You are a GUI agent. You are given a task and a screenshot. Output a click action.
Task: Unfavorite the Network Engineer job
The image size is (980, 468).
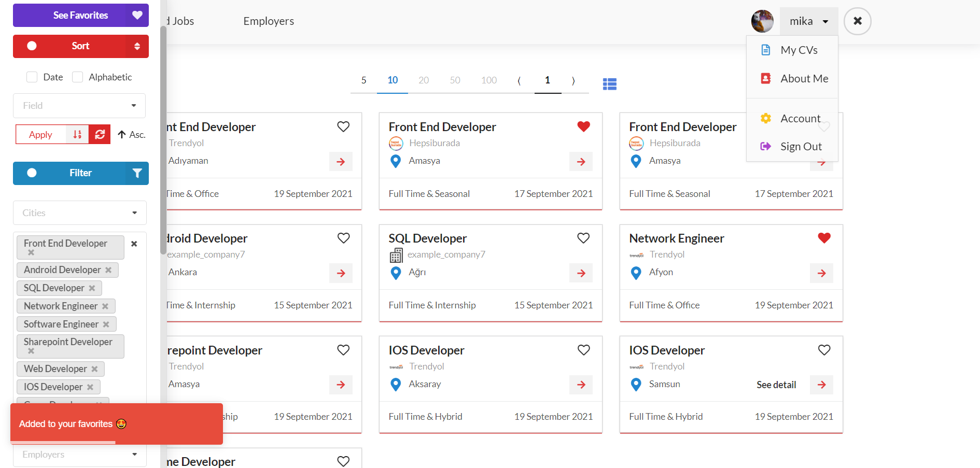pos(824,238)
